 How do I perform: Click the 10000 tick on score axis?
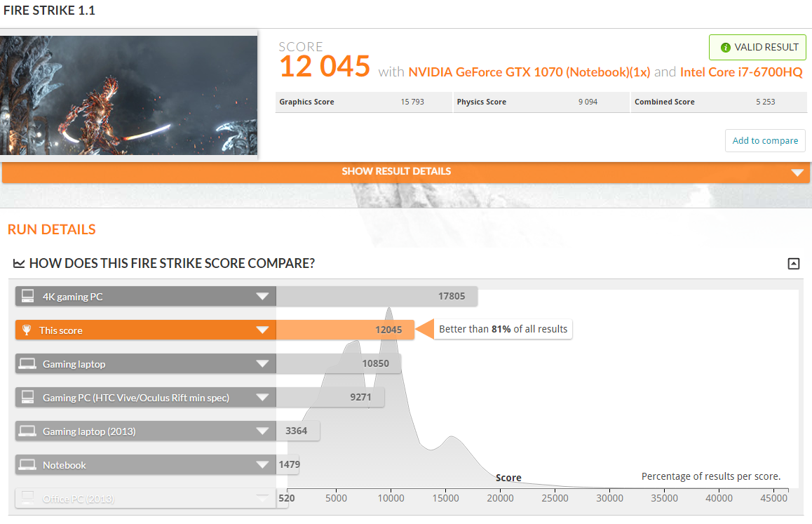(x=391, y=498)
